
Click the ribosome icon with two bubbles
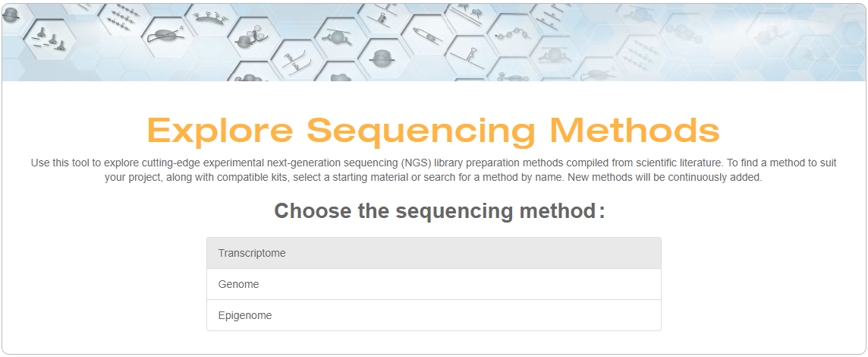(x=251, y=38)
